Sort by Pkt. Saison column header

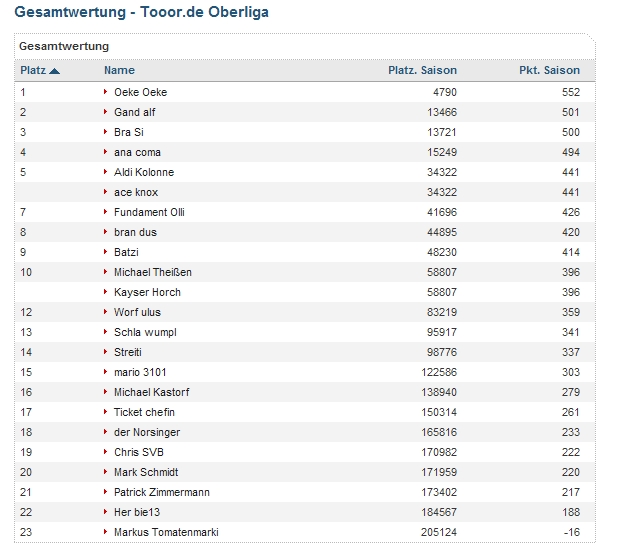[x=549, y=71]
